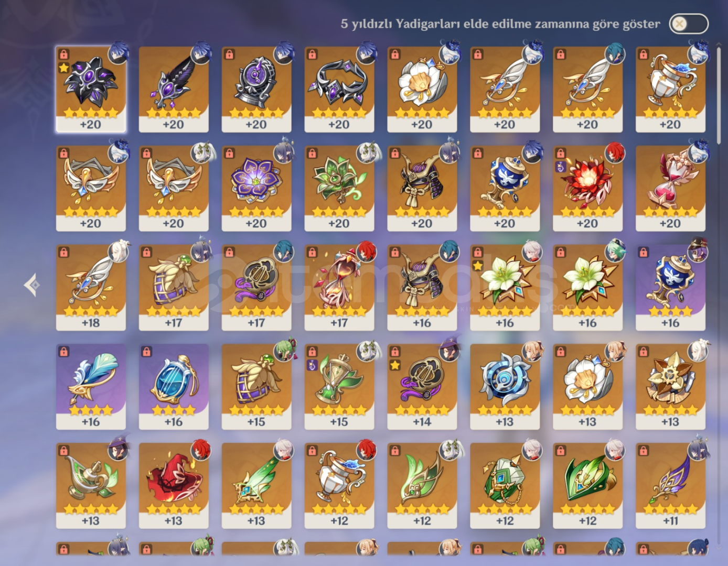
Task: Select the green lamp goblet +13
Action: click(x=91, y=485)
